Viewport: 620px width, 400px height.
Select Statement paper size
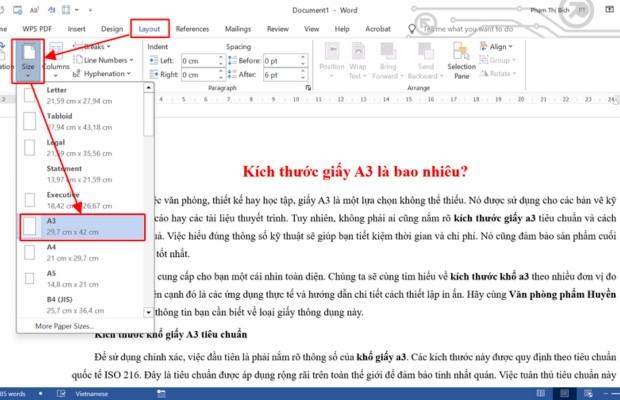[x=81, y=174]
